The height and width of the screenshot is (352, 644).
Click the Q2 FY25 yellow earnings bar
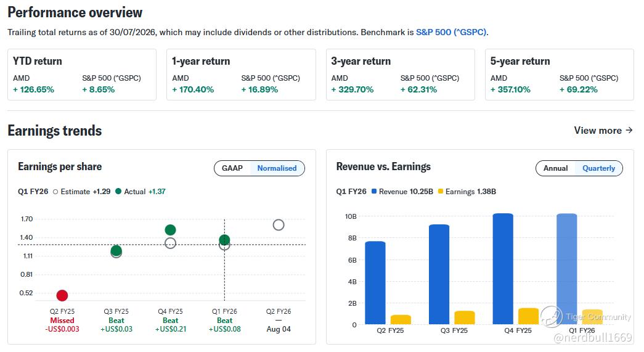tap(401, 319)
